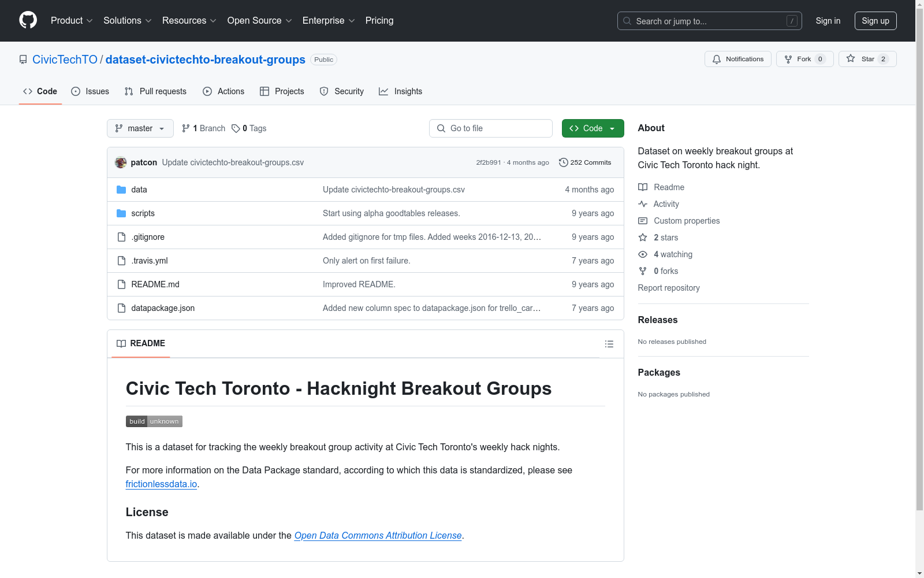This screenshot has width=924, height=578.
Task: Open the Security tab
Action: [342, 91]
